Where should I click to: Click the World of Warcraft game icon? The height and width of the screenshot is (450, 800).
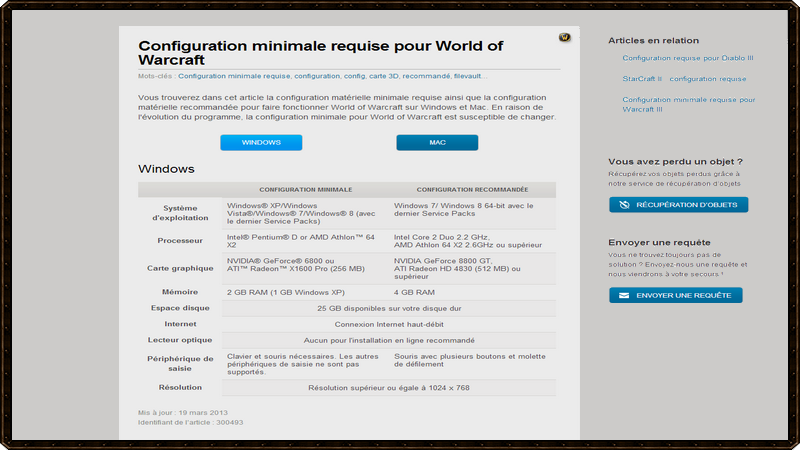564,37
